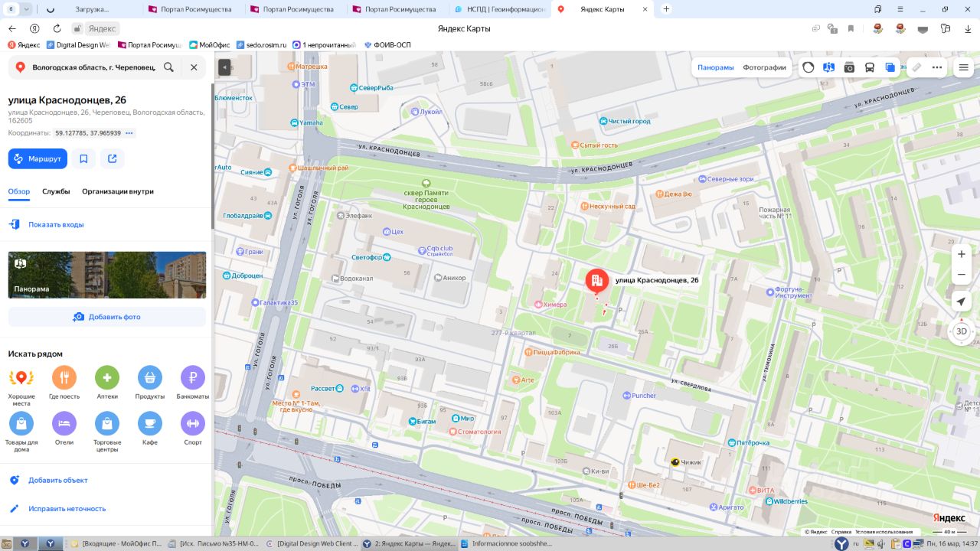Zoom out the map with minus button
This screenshot has width=980, height=551.
962,274
